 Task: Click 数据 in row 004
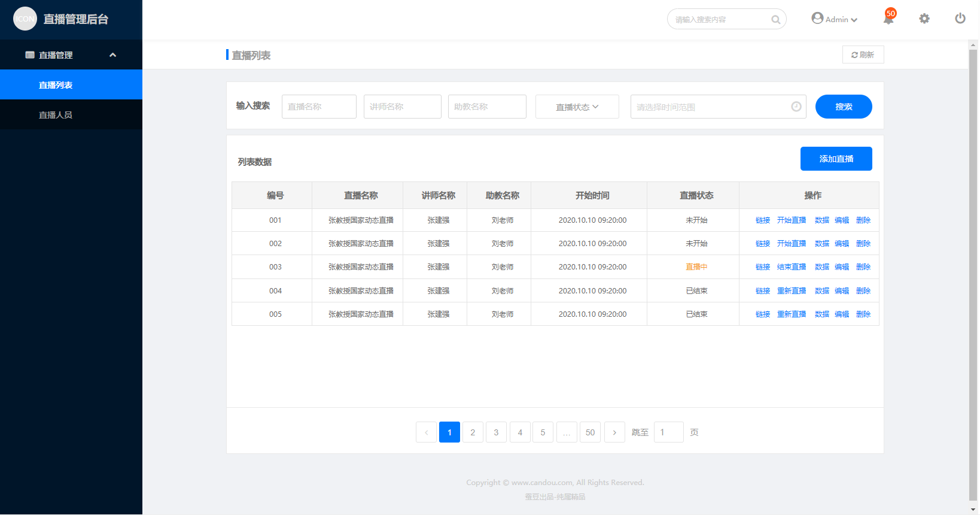click(822, 291)
